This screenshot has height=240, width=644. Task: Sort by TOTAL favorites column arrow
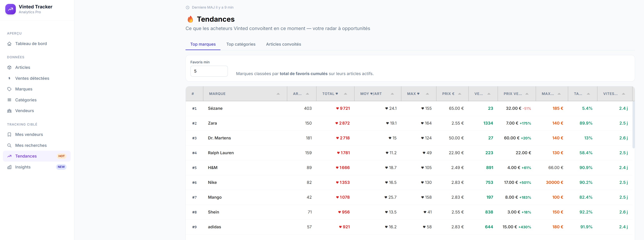click(x=346, y=94)
